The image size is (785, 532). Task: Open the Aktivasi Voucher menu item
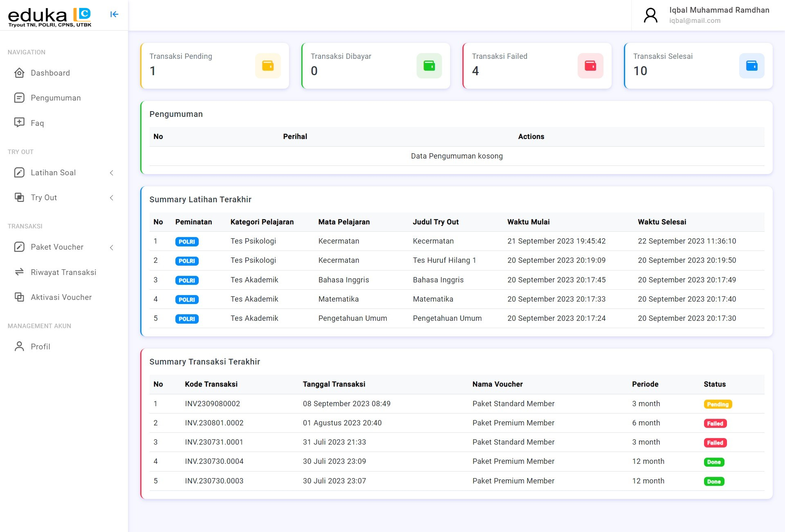click(61, 297)
